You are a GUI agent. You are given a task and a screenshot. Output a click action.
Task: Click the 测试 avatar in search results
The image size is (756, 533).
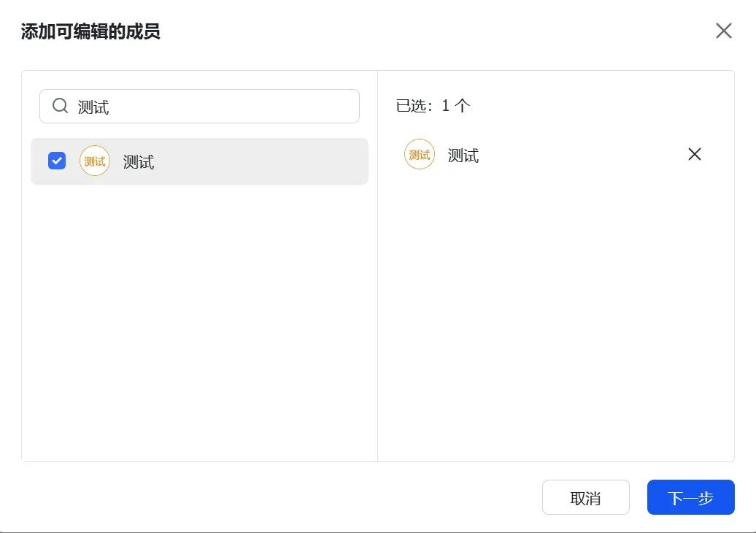click(x=95, y=161)
